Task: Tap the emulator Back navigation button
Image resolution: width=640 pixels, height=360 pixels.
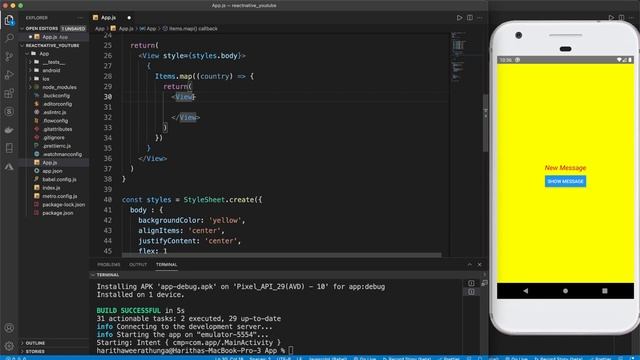Action: tap(526, 291)
